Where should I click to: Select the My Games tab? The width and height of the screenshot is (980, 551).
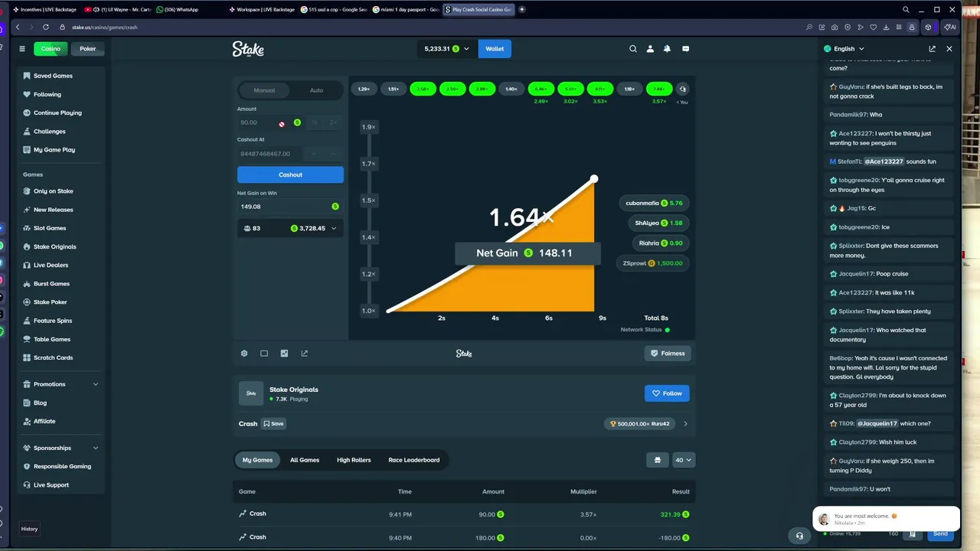pyautogui.click(x=257, y=460)
